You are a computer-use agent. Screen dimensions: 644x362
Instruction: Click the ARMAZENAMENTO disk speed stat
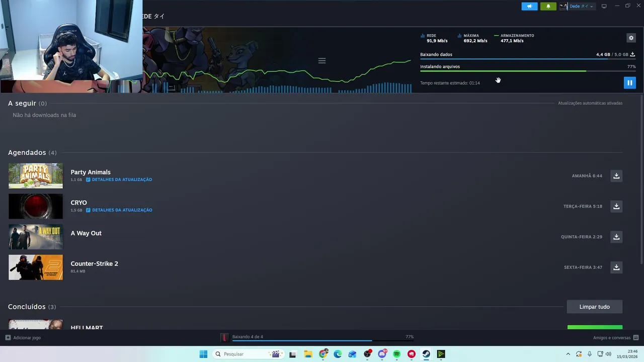click(514, 38)
